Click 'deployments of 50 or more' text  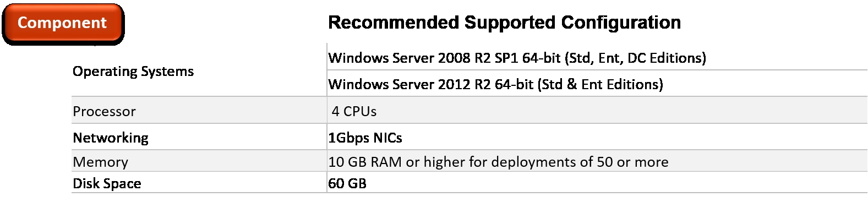pyautogui.click(x=580, y=162)
